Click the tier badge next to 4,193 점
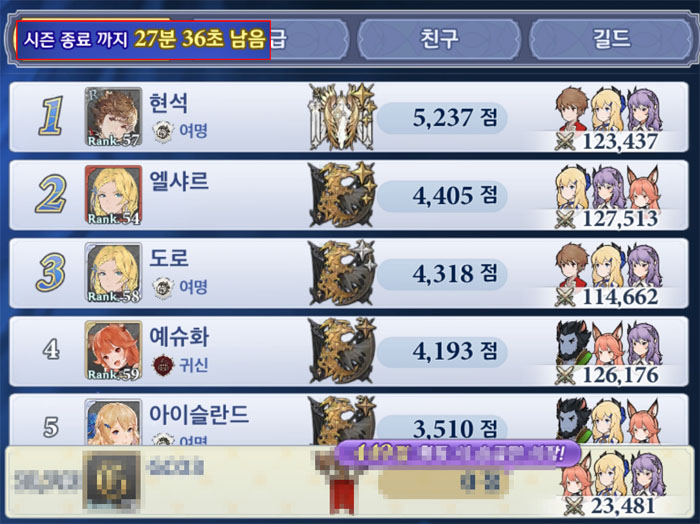Screen dimensions: 700x524 coord(342,350)
